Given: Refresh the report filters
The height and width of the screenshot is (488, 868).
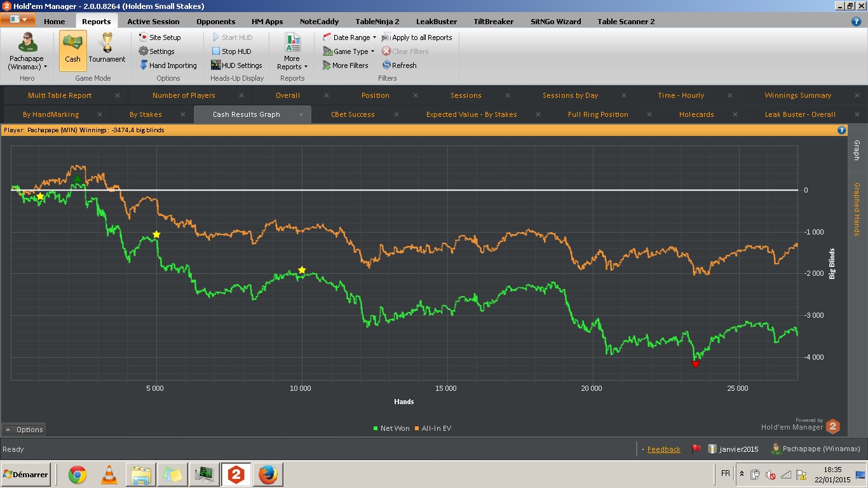Looking at the screenshot, I should coord(400,65).
